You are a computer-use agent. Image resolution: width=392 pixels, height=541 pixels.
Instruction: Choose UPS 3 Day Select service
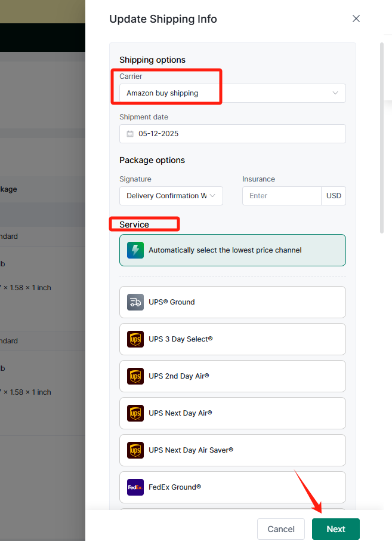[232, 339]
